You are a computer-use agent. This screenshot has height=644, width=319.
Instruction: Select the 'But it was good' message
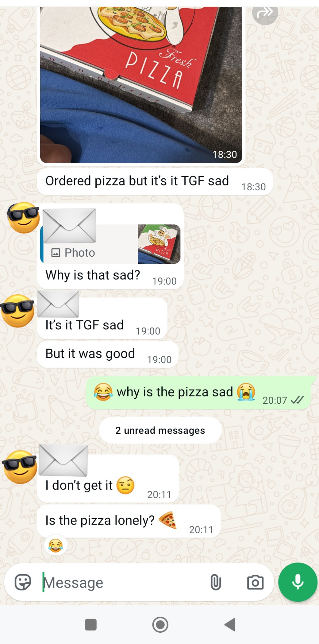tap(108, 354)
